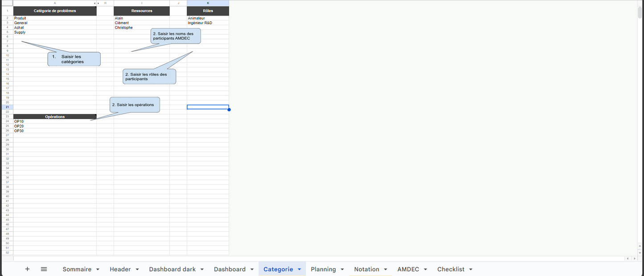Open Sommaire tab dropdown arrow

point(98,269)
